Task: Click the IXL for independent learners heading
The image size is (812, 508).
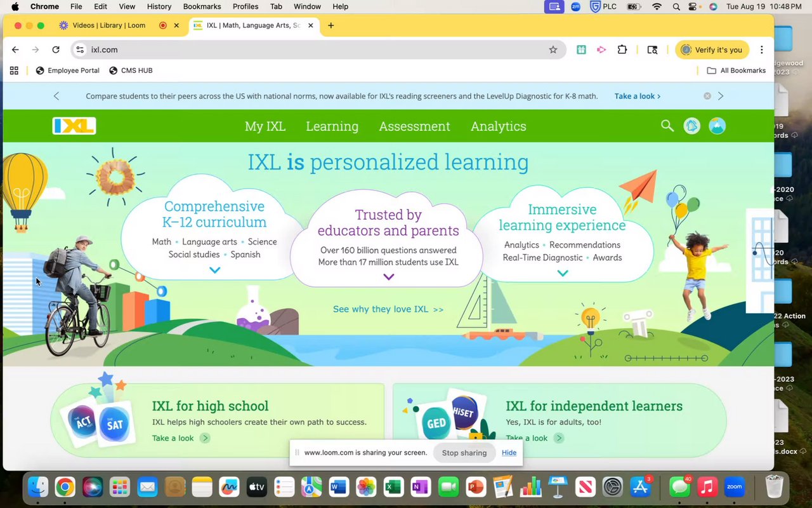Action: tap(594, 406)
